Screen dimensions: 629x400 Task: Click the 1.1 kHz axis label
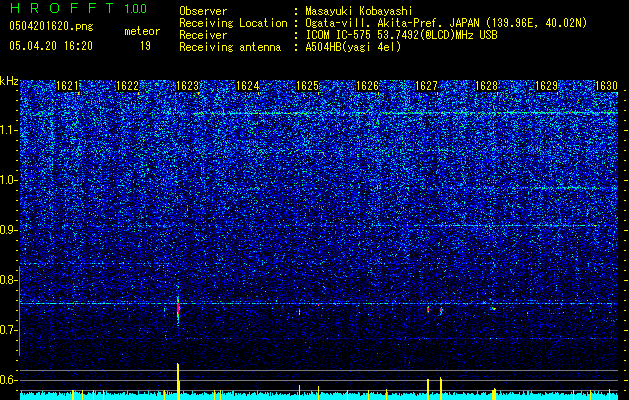click(8, 130)
